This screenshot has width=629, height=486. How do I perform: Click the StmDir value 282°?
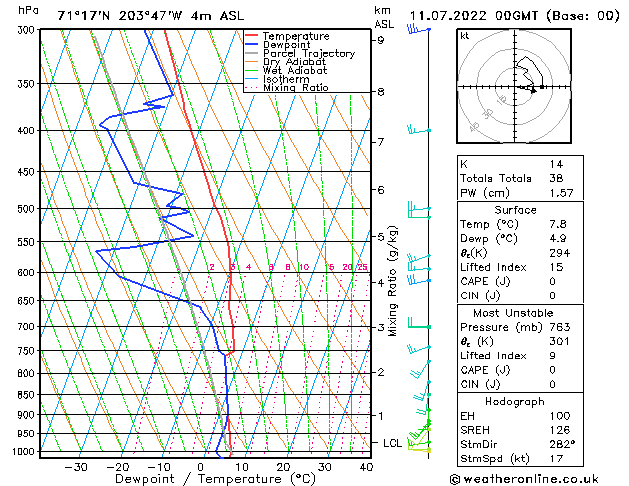tap(562, 445)
